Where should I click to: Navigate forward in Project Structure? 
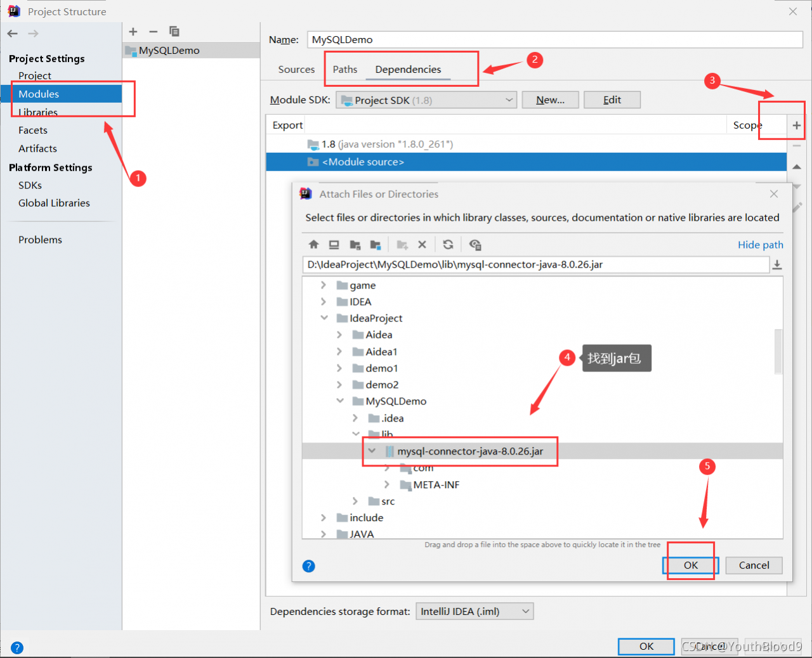tap(33, 34)
